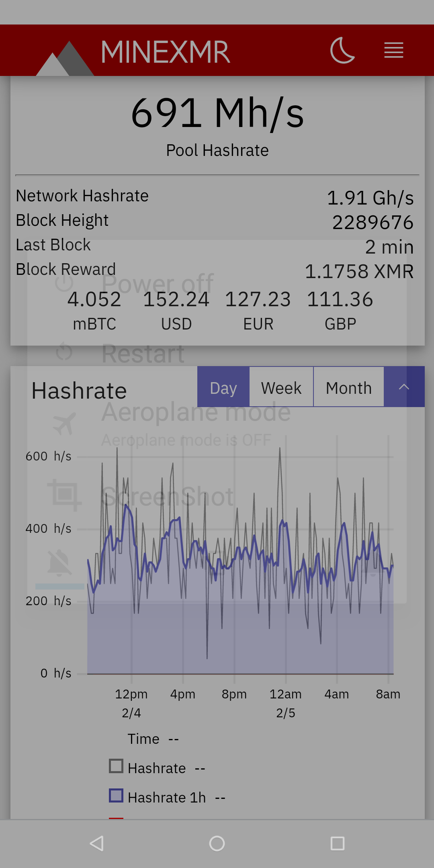Click the 691 Mh/s pool hashrate value
The image size is (434, 868).
[217, 113]
